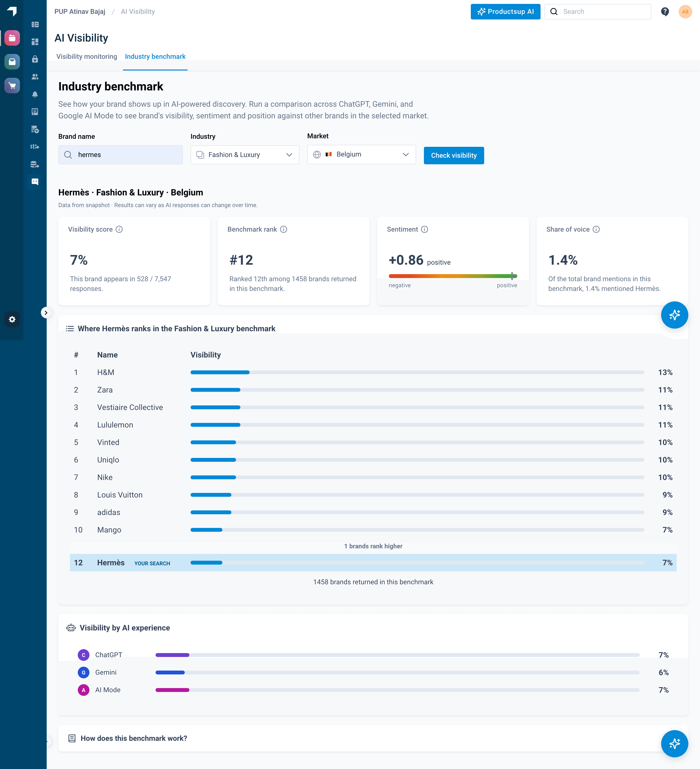
Task: Click the Benchmark rank info icon
Action: point(283,229)
